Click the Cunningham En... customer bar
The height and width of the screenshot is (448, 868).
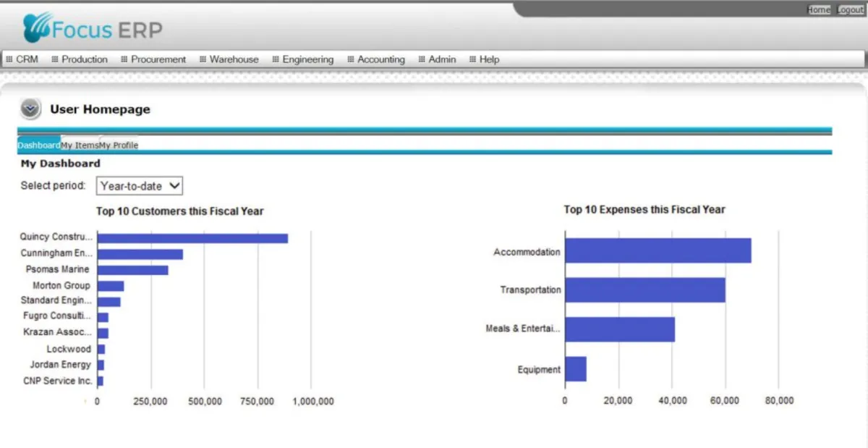pos(140,254)
